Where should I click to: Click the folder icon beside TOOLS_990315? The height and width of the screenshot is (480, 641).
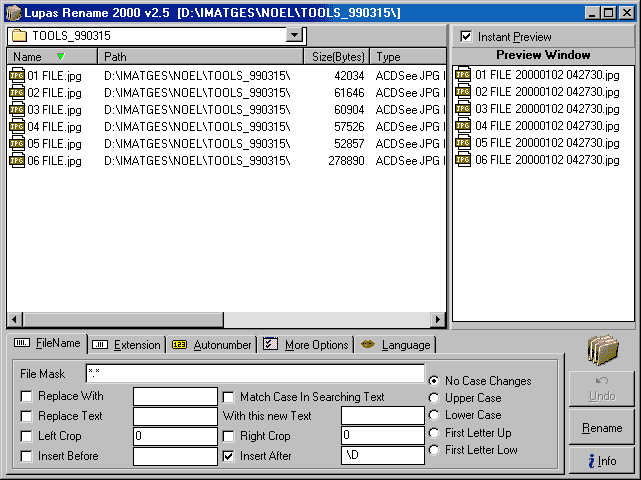[x=18, y=35]
